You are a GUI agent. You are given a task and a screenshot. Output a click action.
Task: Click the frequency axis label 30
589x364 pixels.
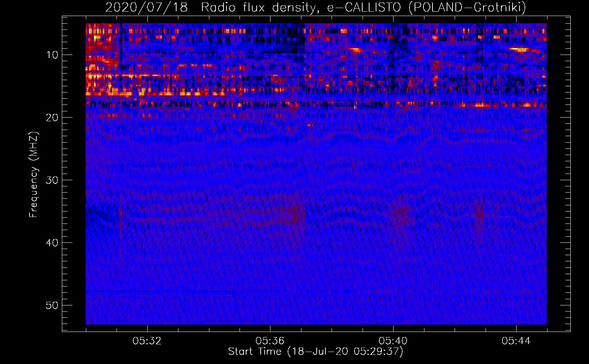[52, 180]
